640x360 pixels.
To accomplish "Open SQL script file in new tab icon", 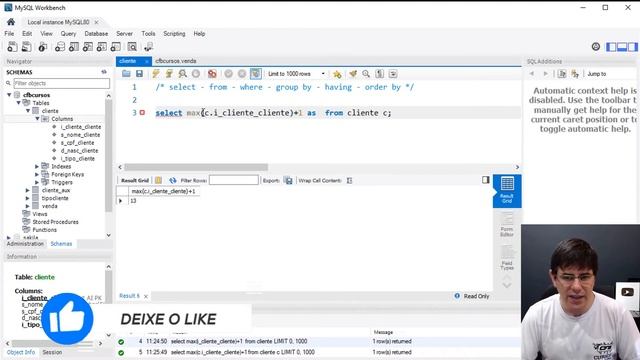I will click(27, 47).
